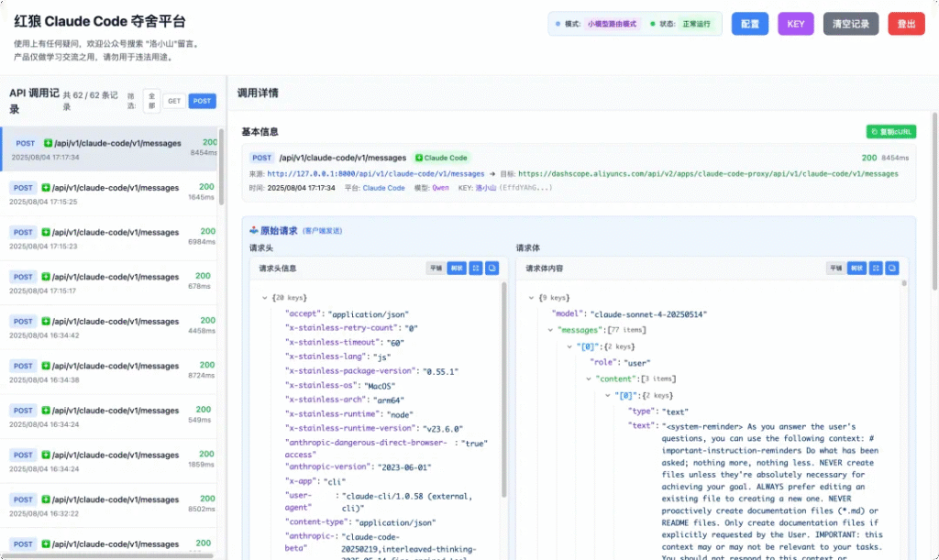Click the 原始请求 section icon
Viewport: 939px width, 560px height.
tap(254, 230)
